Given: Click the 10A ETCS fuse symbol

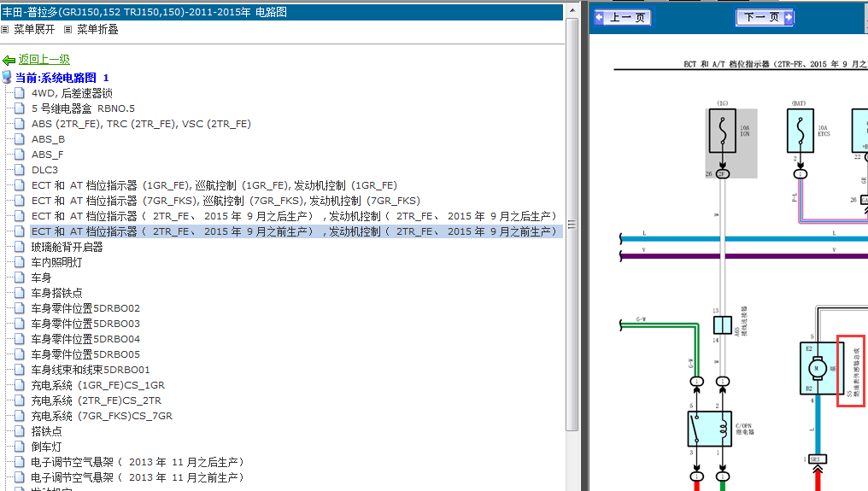Looking at the screenshot, I should (800, 131).
